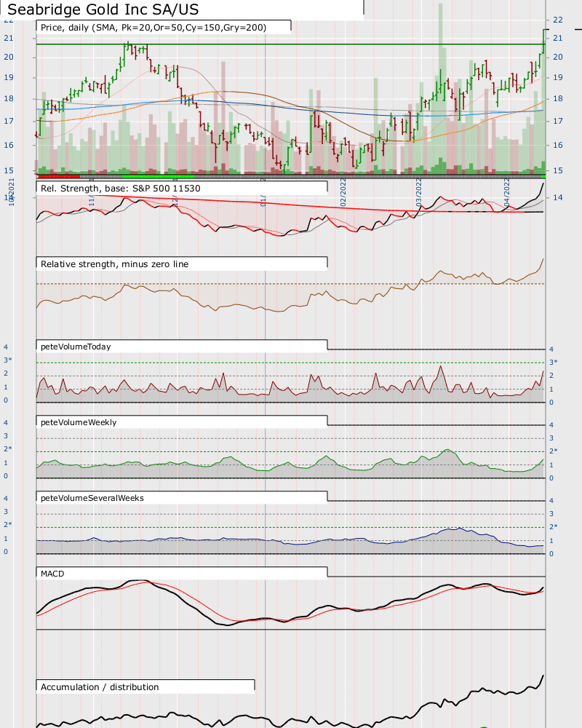Select the peteVolumeToday indicator label
This screenshot has height=728, width=582.
point(76,347)
